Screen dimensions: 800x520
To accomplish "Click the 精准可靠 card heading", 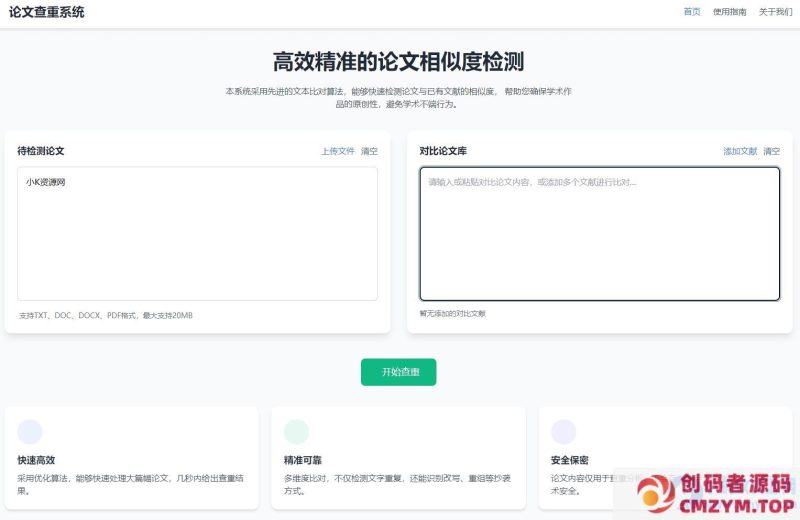I will (x=303, y=460).
